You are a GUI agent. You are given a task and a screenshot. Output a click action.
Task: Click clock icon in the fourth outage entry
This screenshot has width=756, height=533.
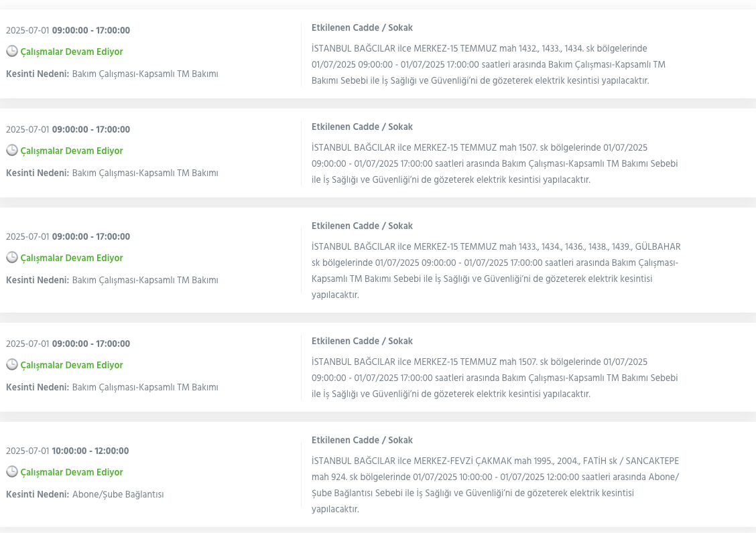tap(11, 365)
